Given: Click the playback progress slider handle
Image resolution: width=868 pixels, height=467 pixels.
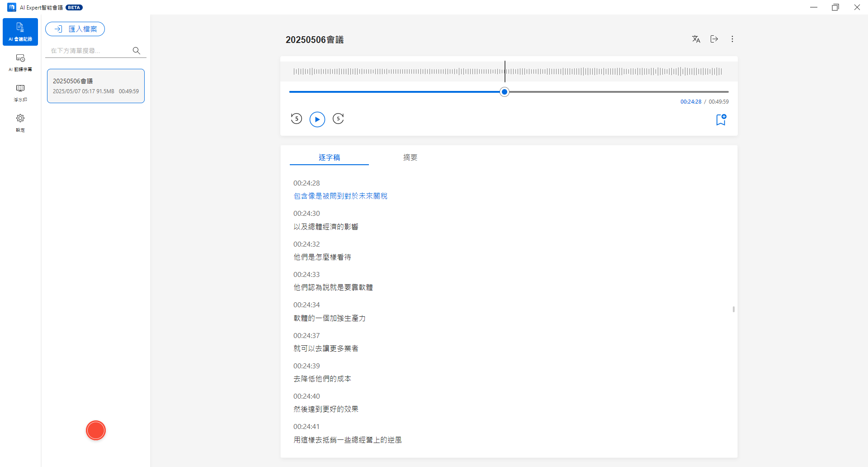Looking at the screenshot, I should pos(505,92).
